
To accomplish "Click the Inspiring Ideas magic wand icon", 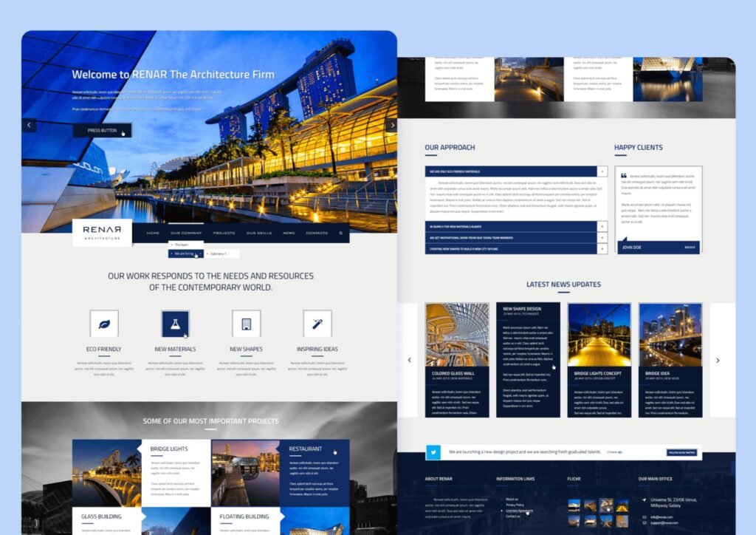I will [317, 324].
